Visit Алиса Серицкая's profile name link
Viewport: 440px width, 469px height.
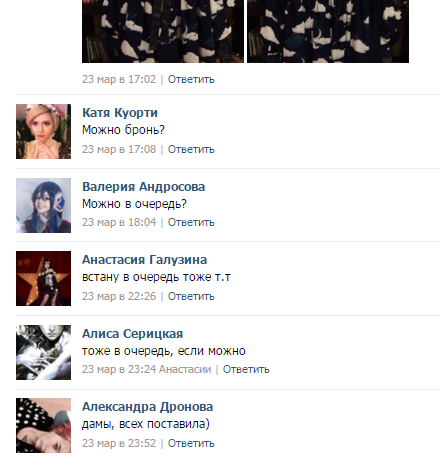coord(132,334)
